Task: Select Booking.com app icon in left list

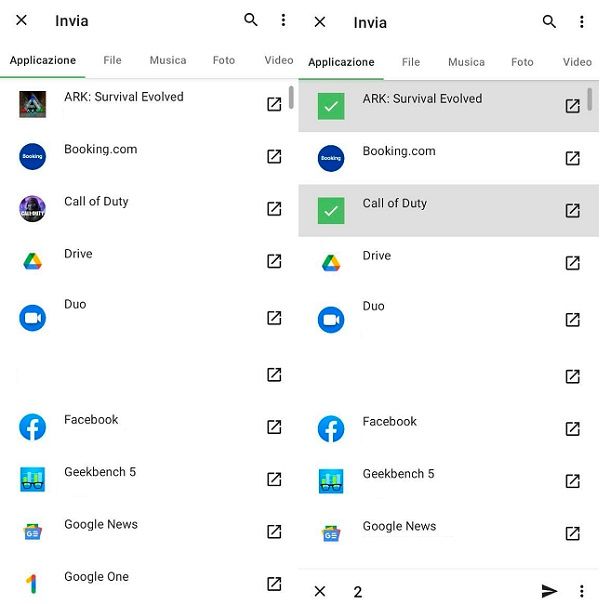Action: pyautogui.click(x=33, y=156)
